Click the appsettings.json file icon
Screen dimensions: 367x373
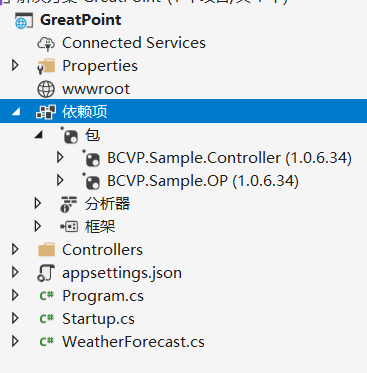coord(46,273)
